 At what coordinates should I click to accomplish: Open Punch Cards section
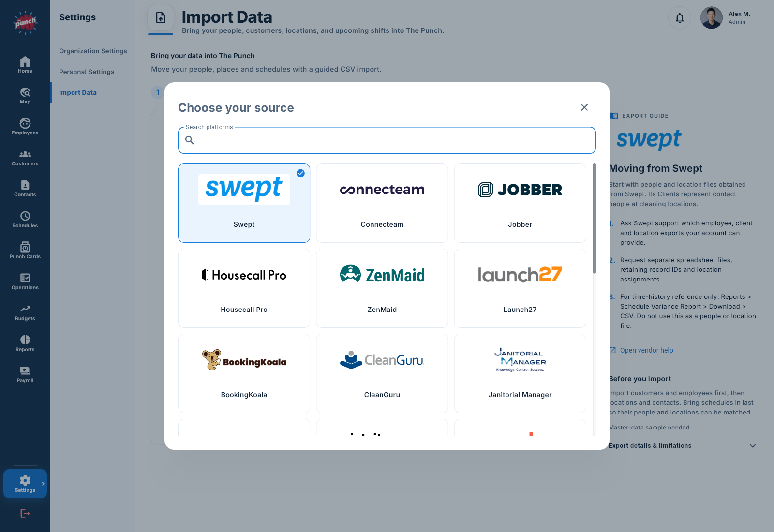tap(25, 251)
